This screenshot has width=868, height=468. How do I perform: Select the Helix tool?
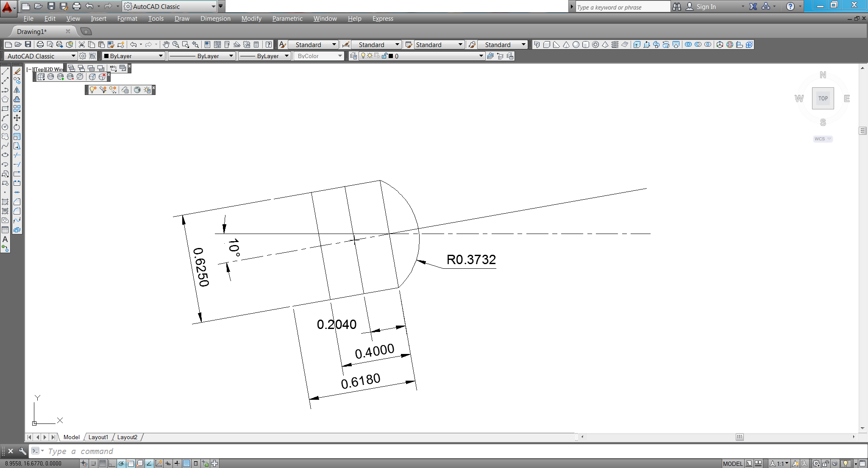click(615, 45)
